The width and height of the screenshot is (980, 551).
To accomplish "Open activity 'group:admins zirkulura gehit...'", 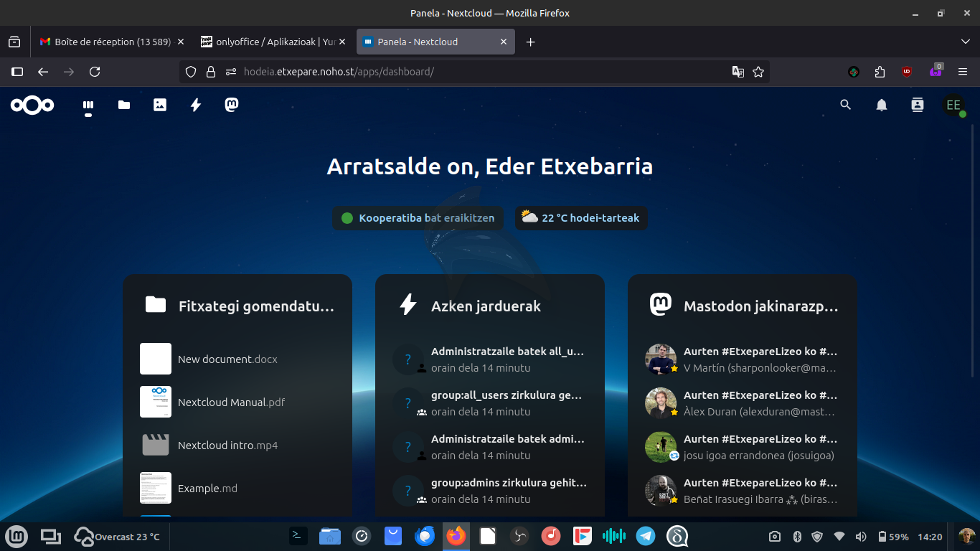I will [x=490, y=491].
